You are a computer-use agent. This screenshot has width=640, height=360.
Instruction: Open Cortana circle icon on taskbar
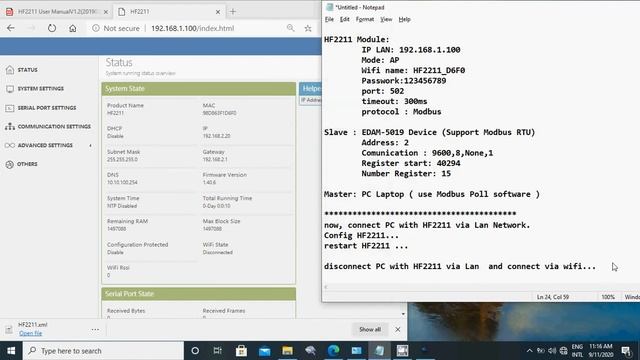pyautogui.click(x=195, y=351)
